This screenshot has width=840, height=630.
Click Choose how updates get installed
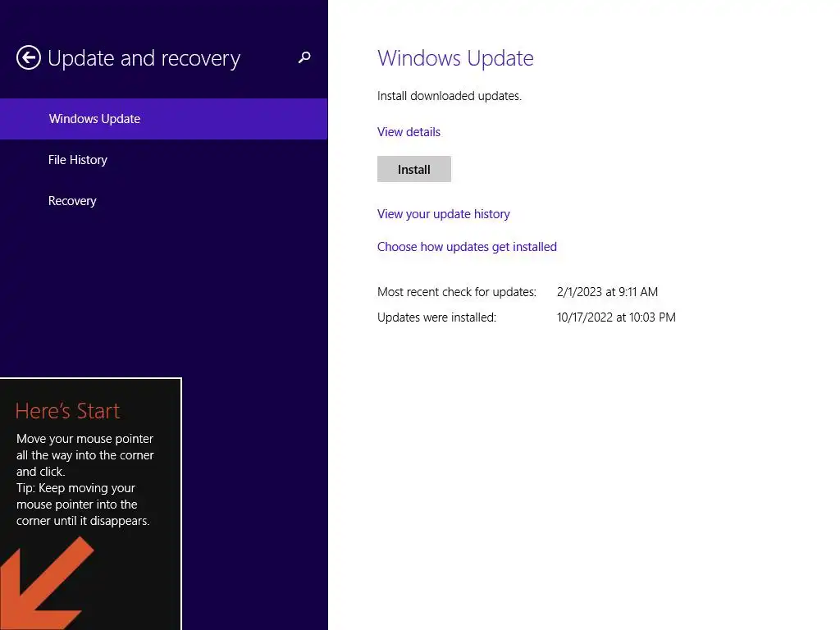tap(467, 247)
